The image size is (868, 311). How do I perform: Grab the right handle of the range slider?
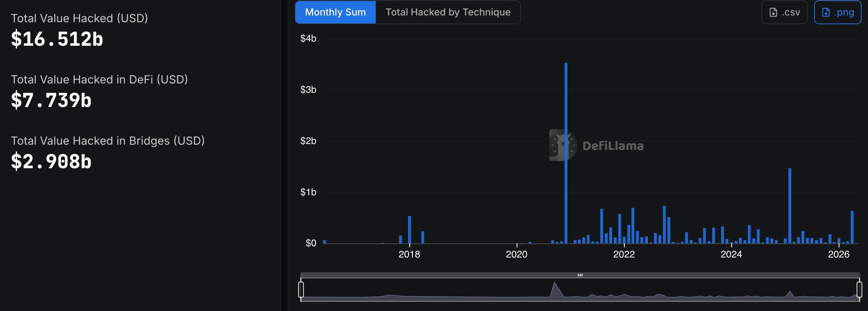859,289
